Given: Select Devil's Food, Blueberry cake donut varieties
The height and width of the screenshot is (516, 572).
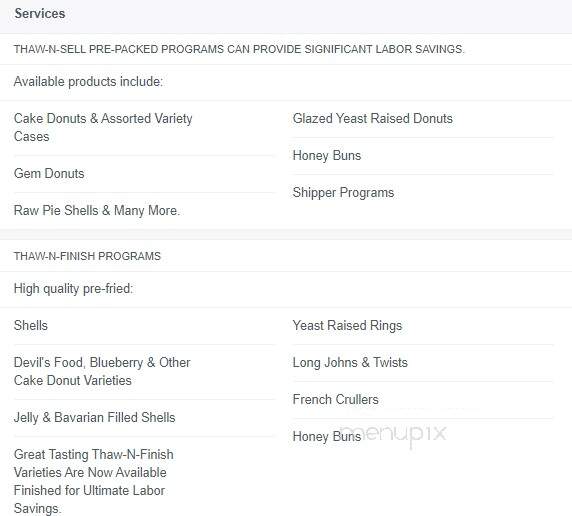Looking at the screenshot, I should 102,371.
